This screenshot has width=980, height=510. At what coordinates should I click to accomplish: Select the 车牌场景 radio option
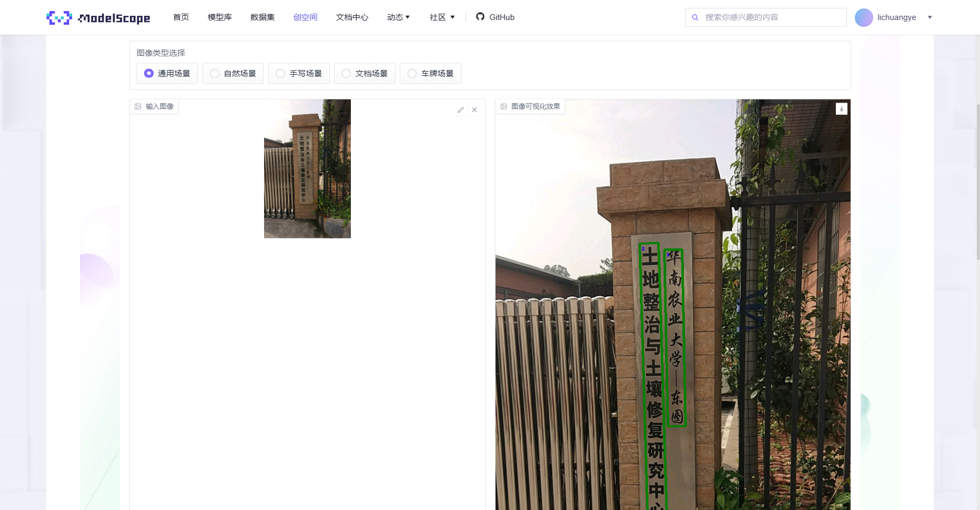coord(430,73)
